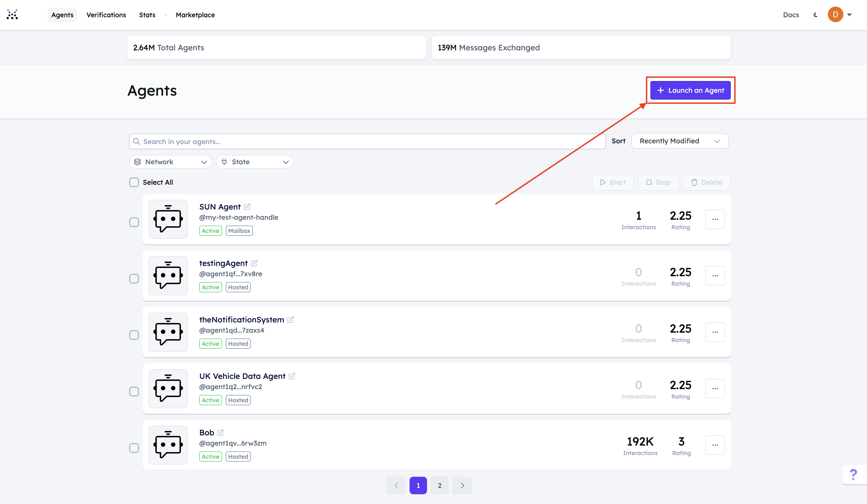Click edit pencil beside theNotificationSystem name
867x504 pixels.
[290, 320]
